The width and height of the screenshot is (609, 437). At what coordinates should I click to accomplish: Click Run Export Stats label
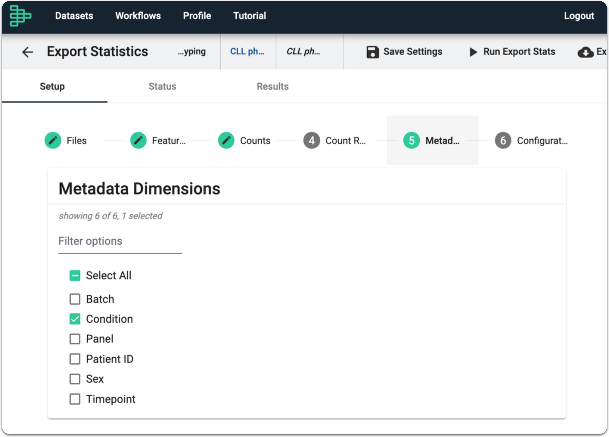tap(519, 52)
